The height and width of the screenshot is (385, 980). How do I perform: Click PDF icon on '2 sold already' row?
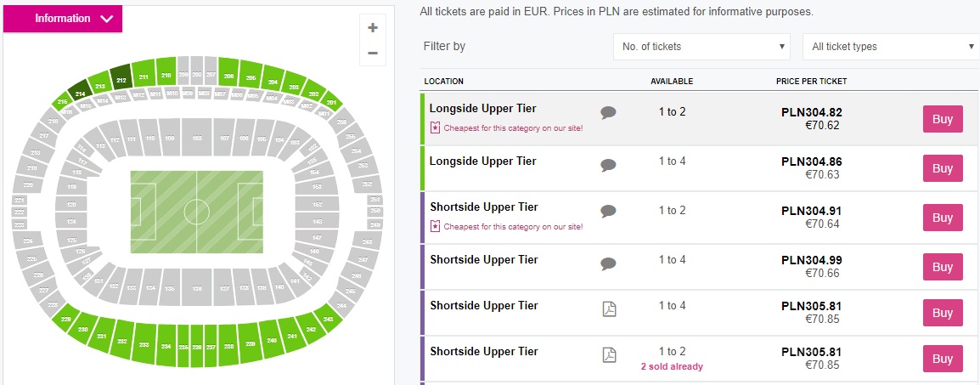coord(609,355)
